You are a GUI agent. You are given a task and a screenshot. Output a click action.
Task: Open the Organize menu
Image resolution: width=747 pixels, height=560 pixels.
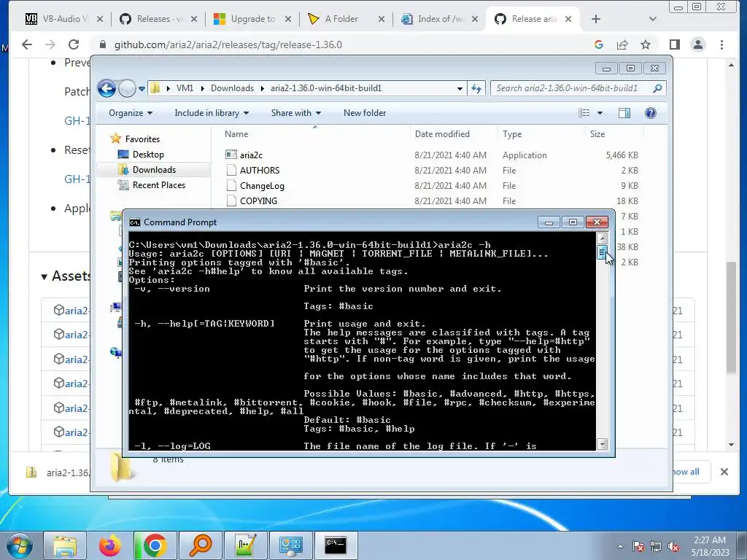[x=131, y=113]
